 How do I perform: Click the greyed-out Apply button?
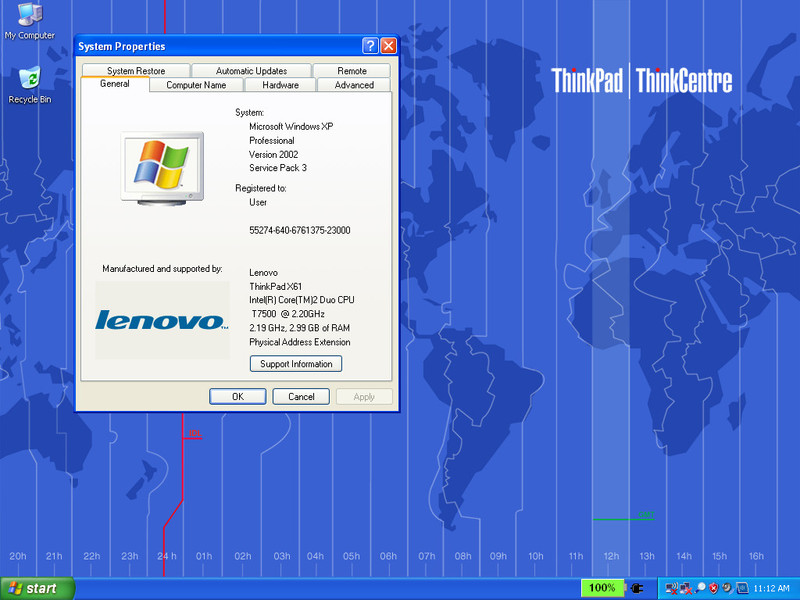click(x=364, y=396)
